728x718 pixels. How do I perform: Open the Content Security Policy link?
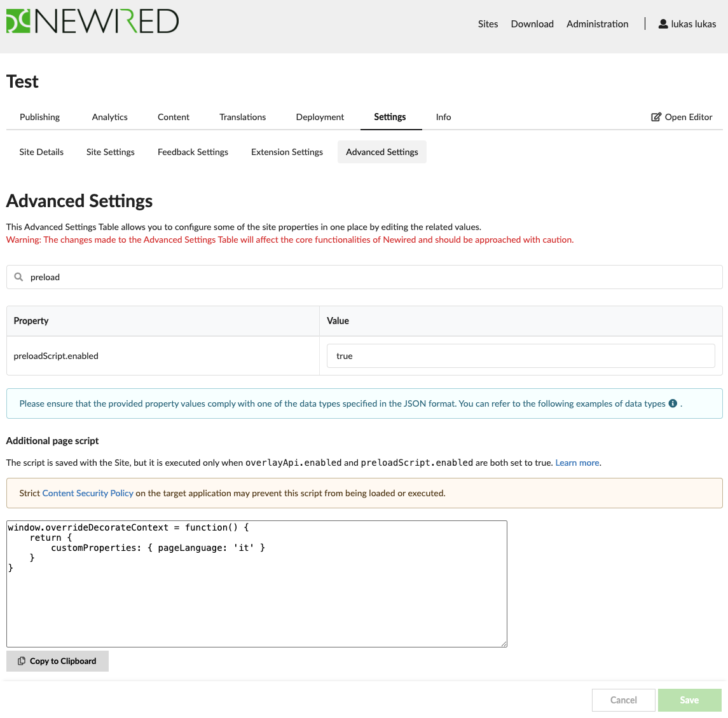(x=88, y=493)
